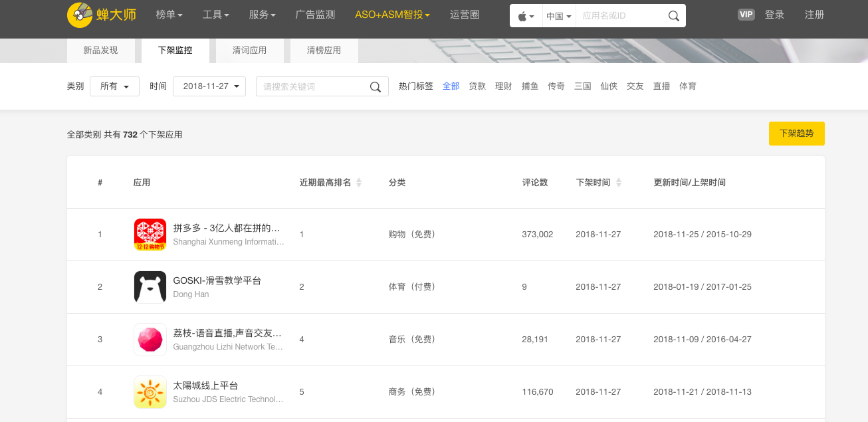The height and width of the screenshot is (422, 868).
Task: Go to 广告监测
Action: click(x=315, y=15)
